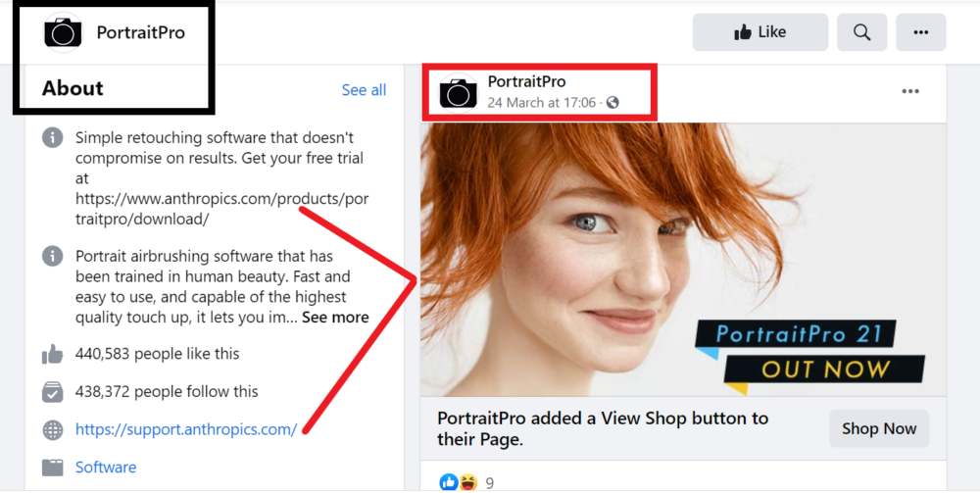Open the post timestamp 24 March at 17:06

[541, 103]
